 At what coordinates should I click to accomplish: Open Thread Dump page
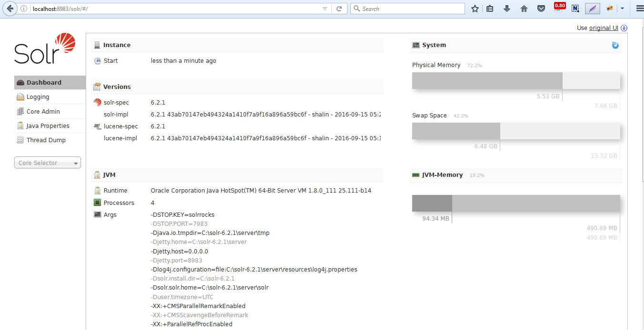tap(50, 140)
